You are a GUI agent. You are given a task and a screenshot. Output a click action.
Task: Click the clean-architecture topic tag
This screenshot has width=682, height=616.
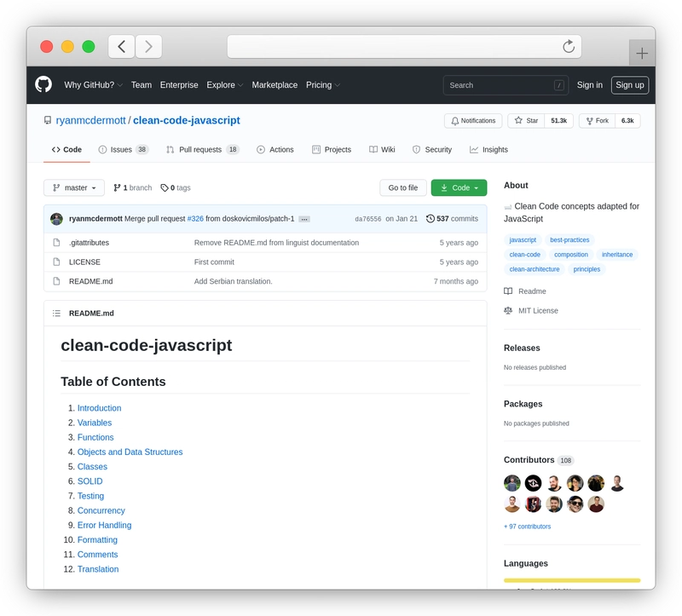[535, 269]
